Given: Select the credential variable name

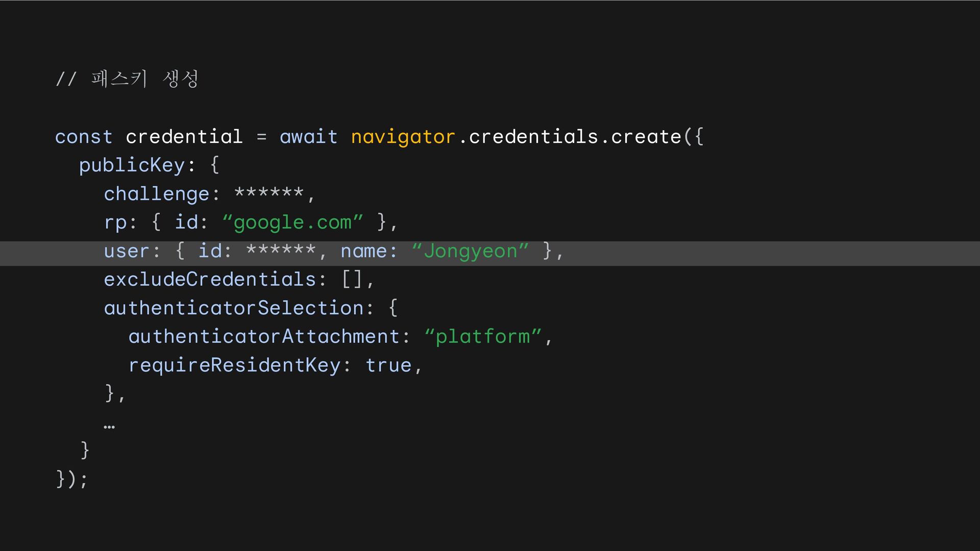Looking at the screenshot, I should tap(184, 137).
